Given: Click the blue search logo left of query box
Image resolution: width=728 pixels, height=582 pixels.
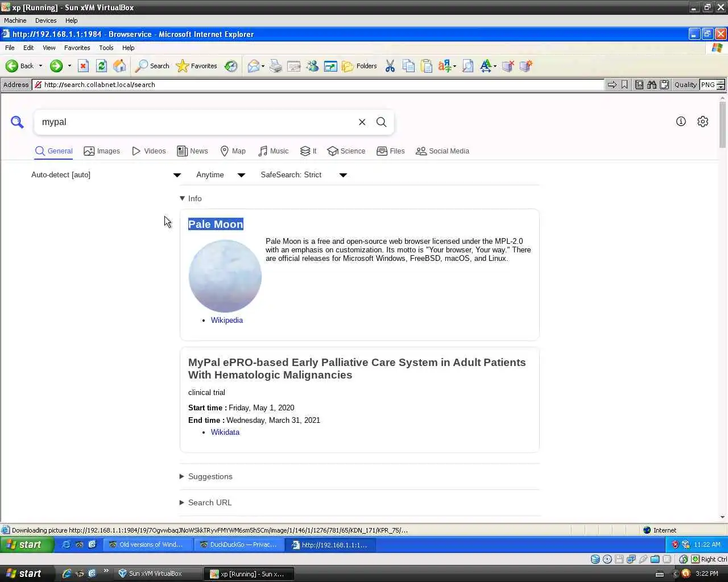Looking at the screenshot, I should pos(17,122).
